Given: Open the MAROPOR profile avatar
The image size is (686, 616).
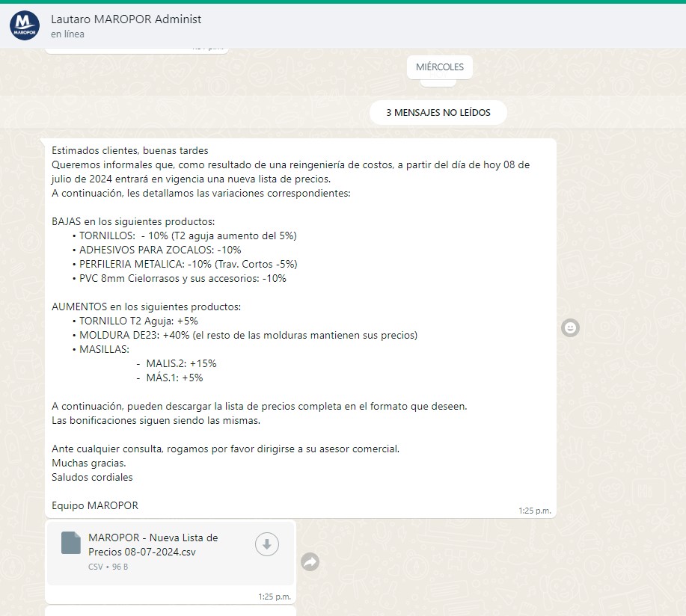Looking at the screenshot, I should click(x=24, y=25).
